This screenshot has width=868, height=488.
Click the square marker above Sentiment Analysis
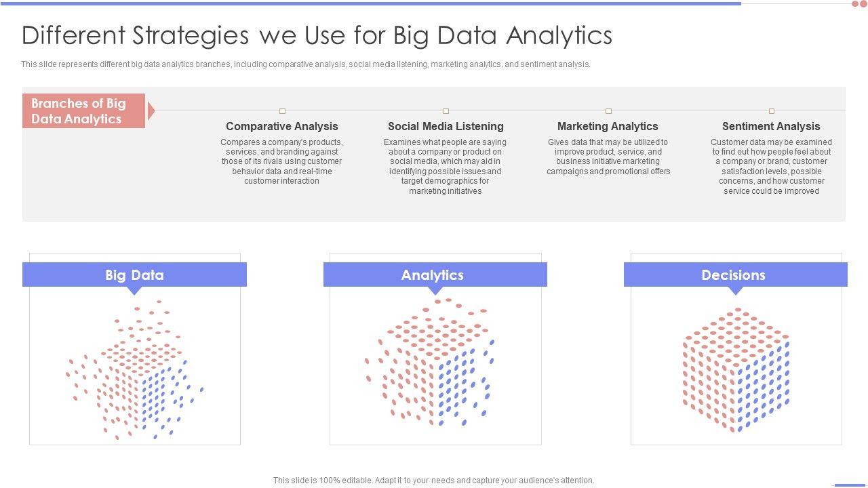point(771,111)
